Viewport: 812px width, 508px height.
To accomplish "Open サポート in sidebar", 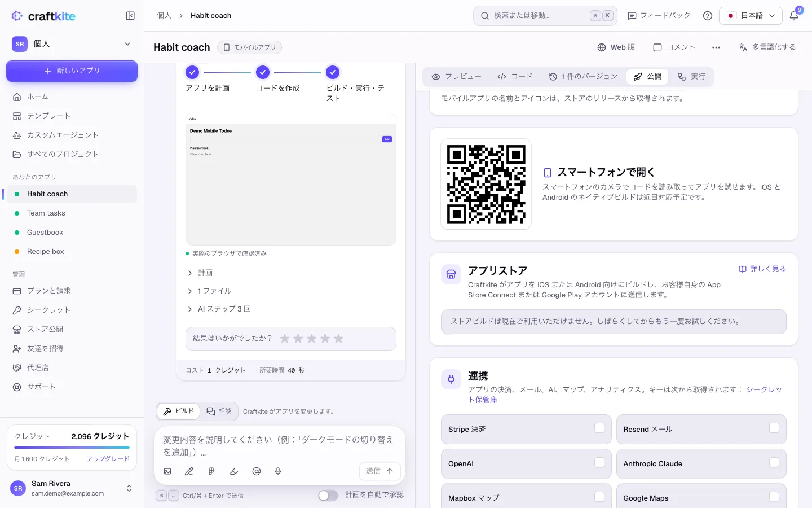I will point(72,387).
